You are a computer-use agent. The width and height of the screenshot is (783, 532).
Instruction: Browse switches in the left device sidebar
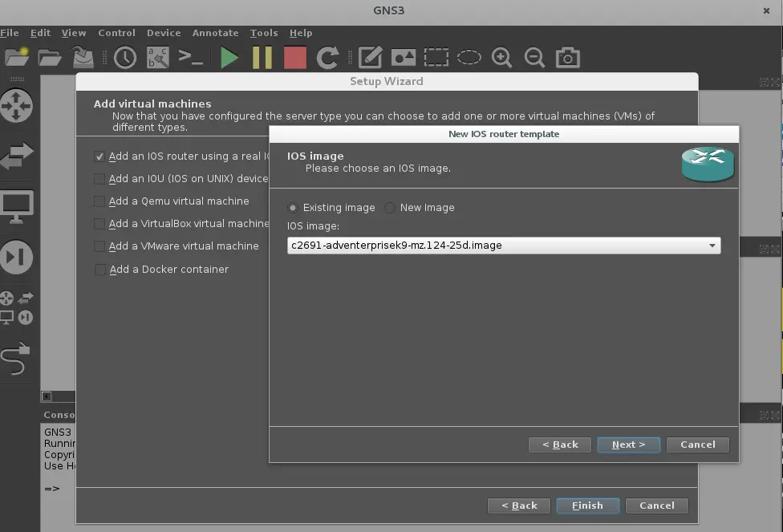(x=17, y=156)
